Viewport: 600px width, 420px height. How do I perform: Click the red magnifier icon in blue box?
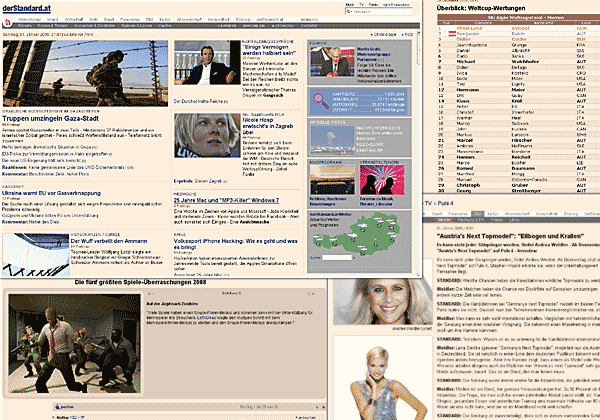click(320, 100)
